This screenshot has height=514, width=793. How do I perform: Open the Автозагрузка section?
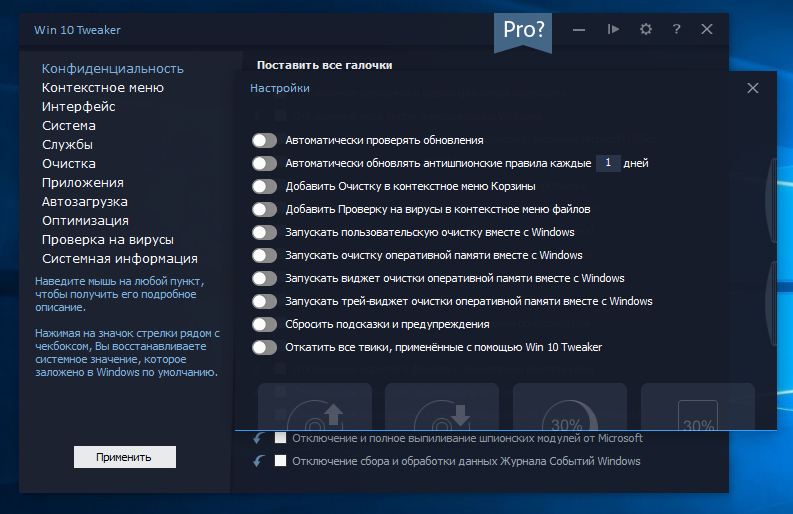click(84, 202)
